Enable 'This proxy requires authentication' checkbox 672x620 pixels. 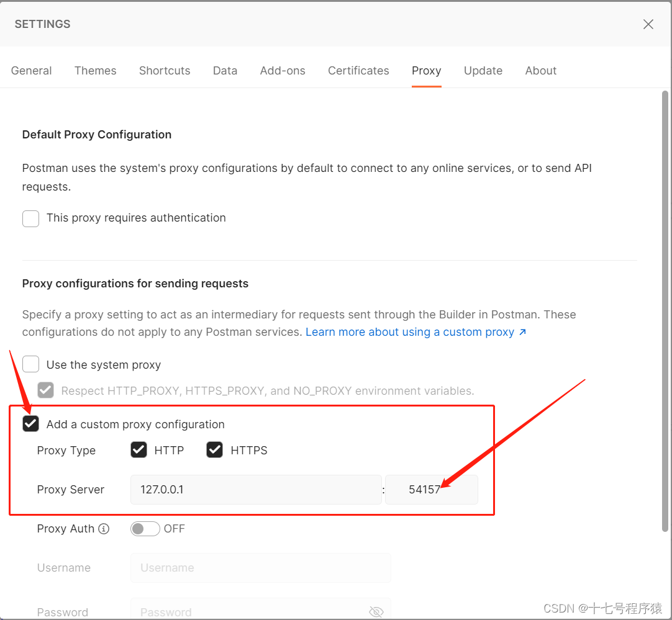pos(31,218)
